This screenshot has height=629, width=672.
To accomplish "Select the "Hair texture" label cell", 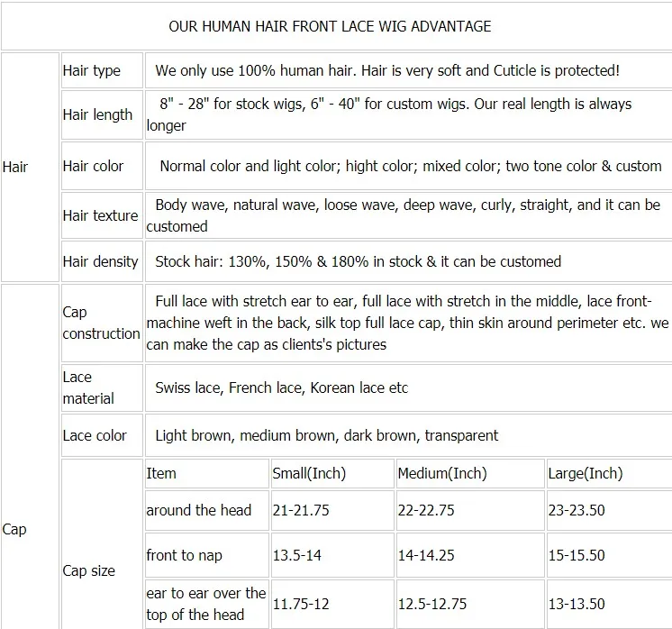I will (100, 215).
